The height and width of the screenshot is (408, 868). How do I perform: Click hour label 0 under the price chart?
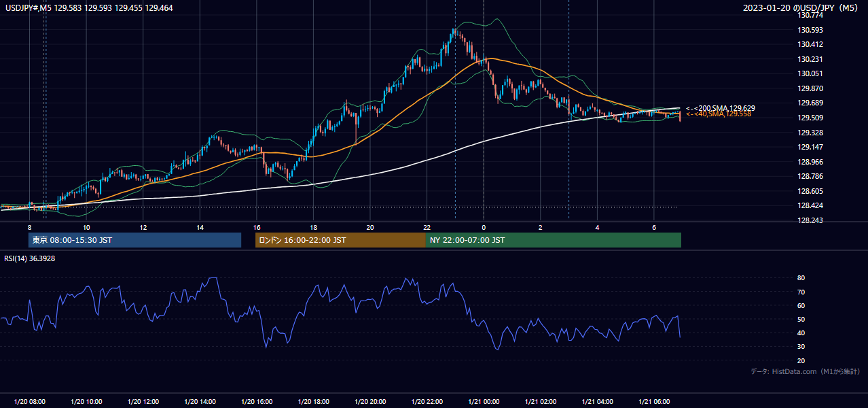484,227
